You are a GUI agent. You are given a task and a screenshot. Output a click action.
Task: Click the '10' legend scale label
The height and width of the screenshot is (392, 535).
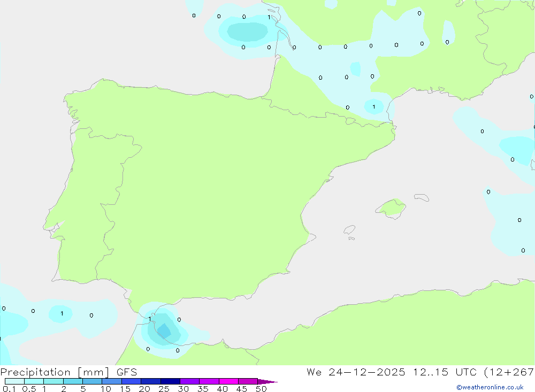coord(106,389)
